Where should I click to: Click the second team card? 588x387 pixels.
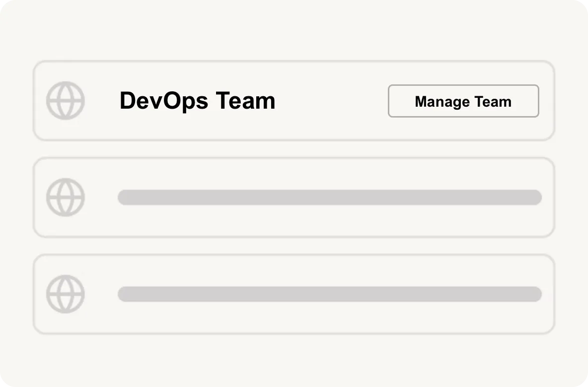(294, 197)
